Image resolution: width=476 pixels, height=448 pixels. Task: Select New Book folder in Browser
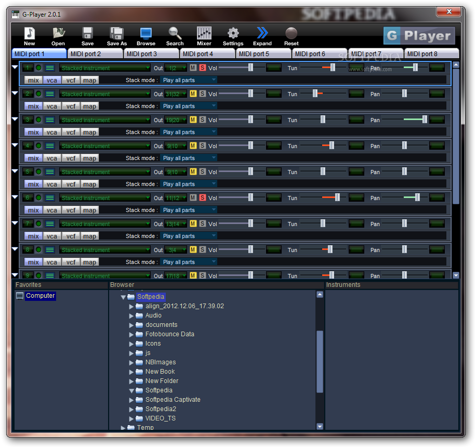pos(160,372)
